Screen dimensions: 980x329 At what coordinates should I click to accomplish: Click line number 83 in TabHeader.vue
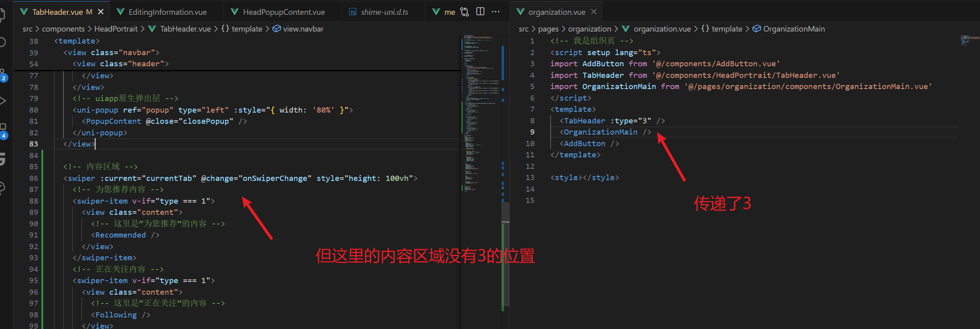34,144
